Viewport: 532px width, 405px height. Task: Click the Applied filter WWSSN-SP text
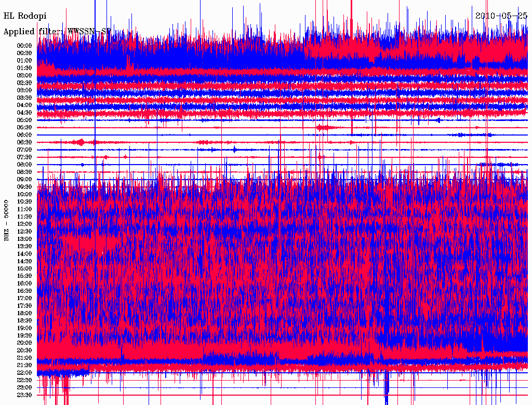click(x=57, y=31)
